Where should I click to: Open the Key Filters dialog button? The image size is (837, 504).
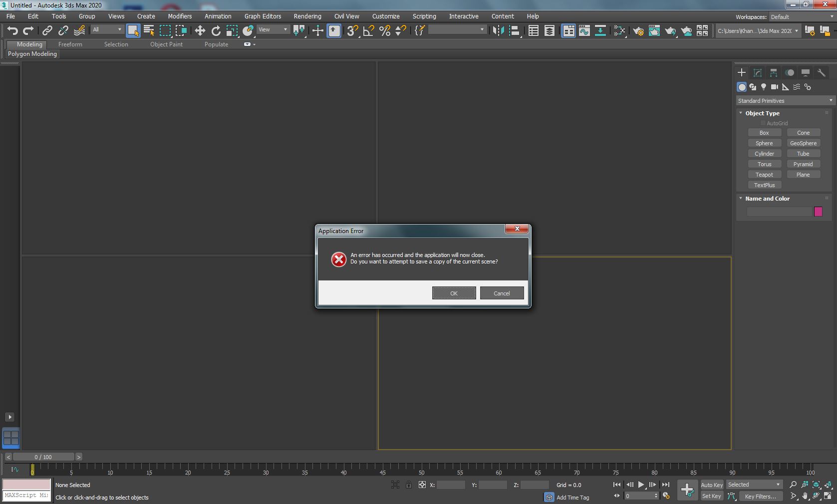coord(760,496)
